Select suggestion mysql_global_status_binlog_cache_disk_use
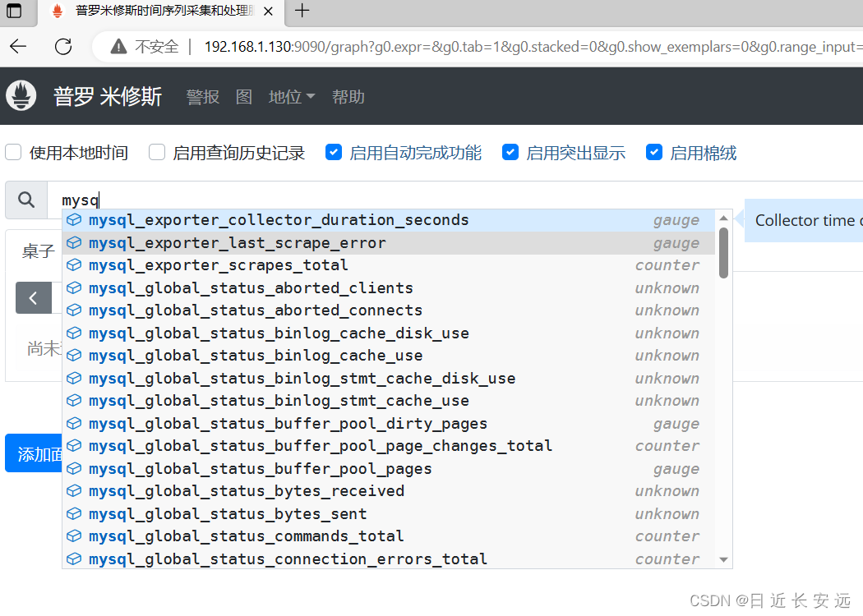This screenshot has height=616, width=863. pos(388,333)
